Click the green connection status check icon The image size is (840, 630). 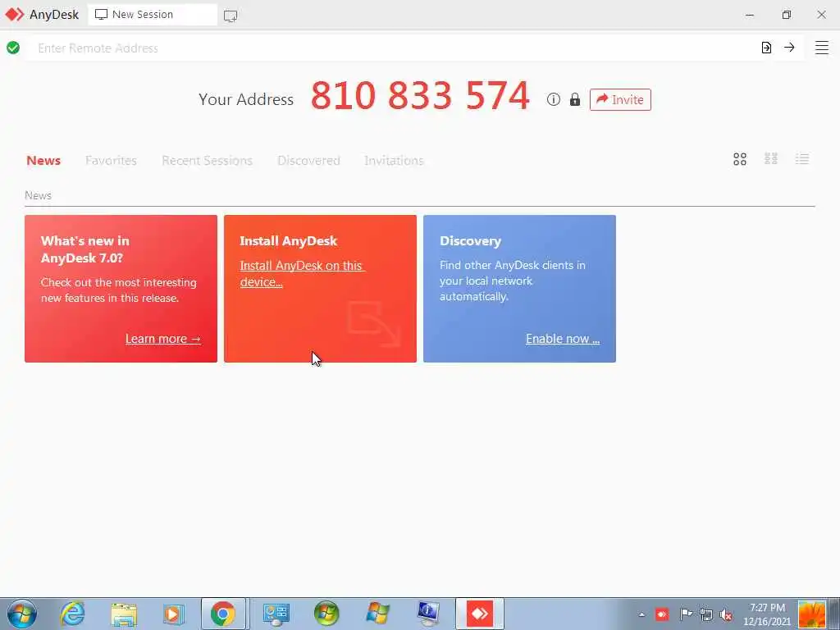pos(13,48)
